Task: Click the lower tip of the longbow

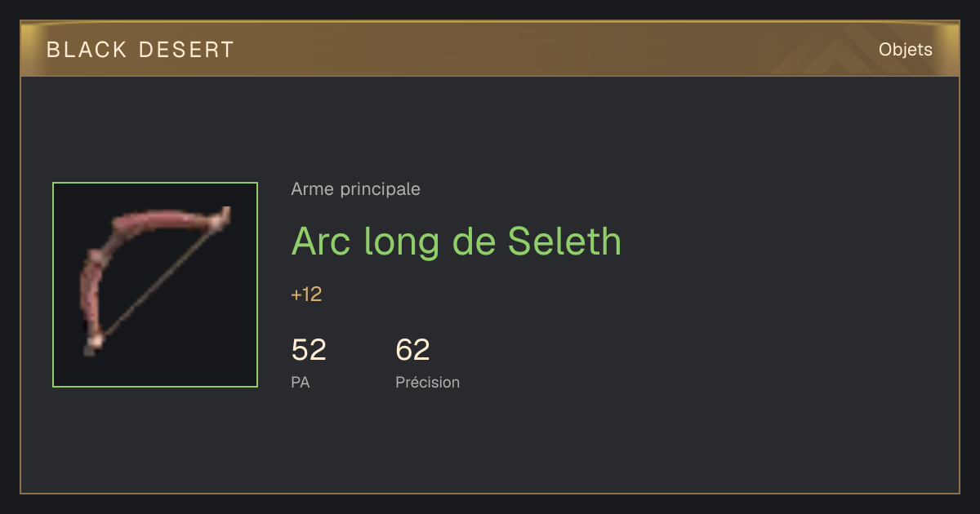Action: (91, 345)
